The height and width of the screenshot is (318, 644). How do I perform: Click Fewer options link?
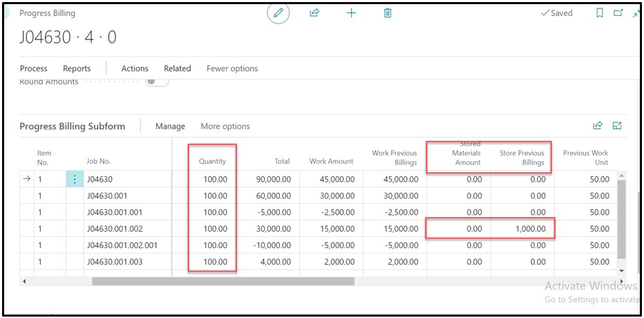pos(232,68)
